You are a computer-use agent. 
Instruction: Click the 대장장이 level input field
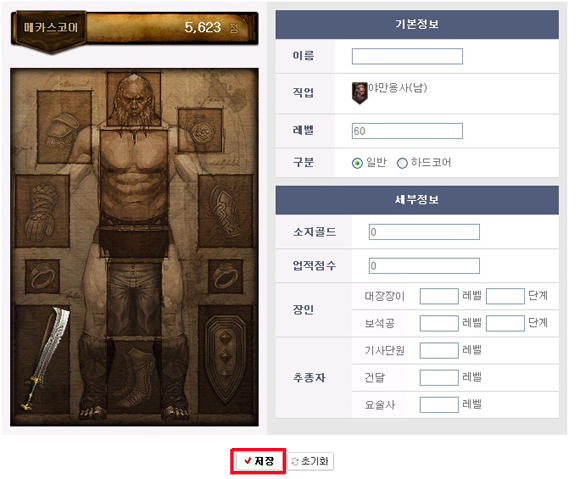[x=439, y=296]
